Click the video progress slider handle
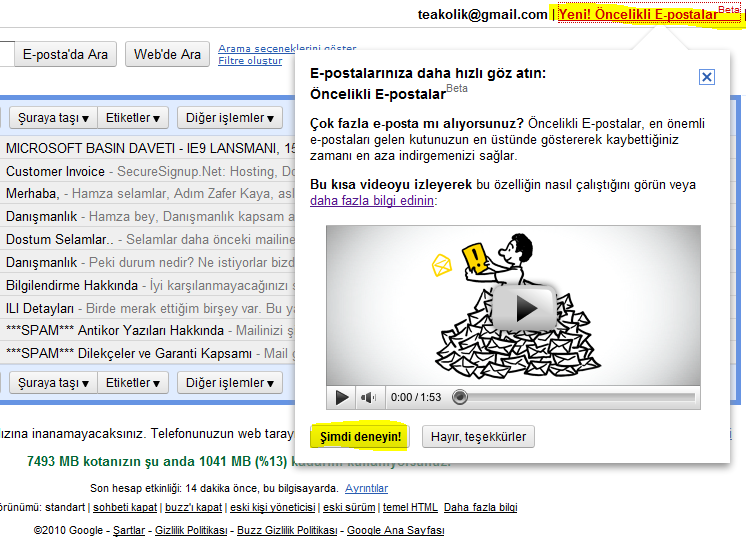The image size is (746, 541). coord(460,397)
